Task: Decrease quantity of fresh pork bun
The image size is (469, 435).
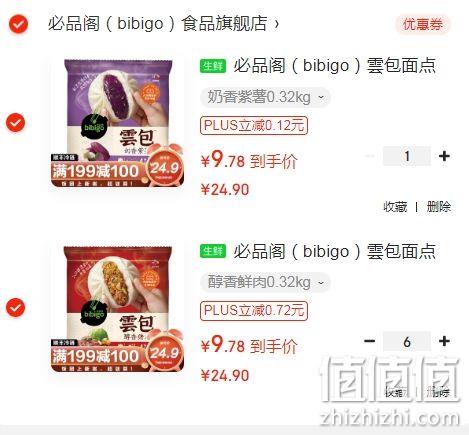Action: coord(369,341)
